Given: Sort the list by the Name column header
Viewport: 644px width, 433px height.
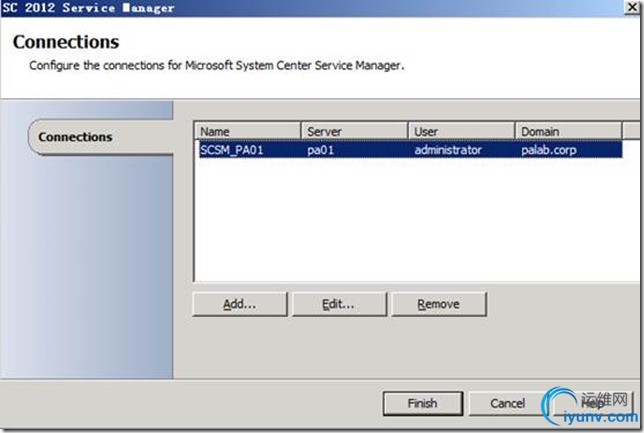Looking at the screenshot, I should tap(247, 131).
